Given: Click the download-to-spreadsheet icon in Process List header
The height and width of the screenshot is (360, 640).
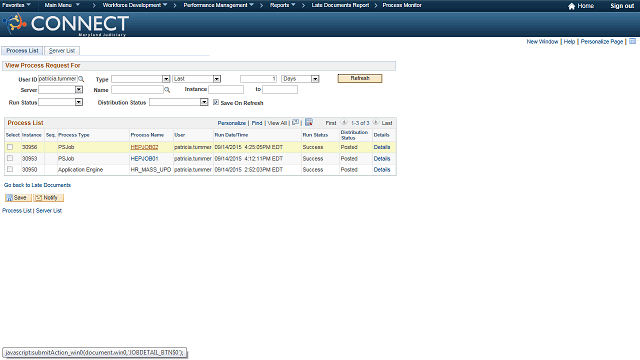Looking at the screenshot, I should (x=309, y=122).
